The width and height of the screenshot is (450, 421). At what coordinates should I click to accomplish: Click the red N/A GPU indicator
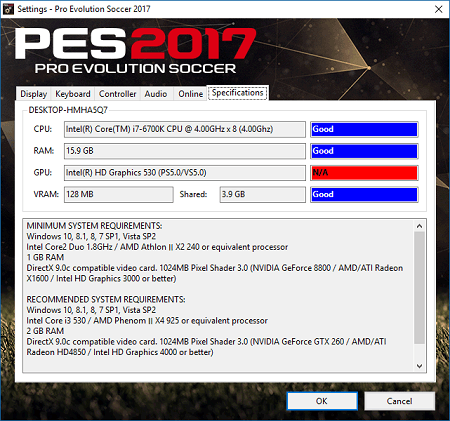tap(364, 173)
